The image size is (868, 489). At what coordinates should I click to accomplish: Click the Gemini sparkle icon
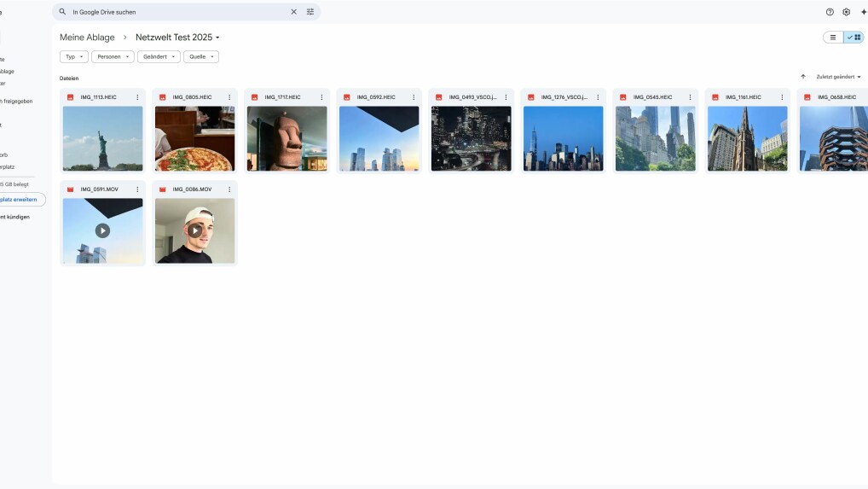coord(864,12)
